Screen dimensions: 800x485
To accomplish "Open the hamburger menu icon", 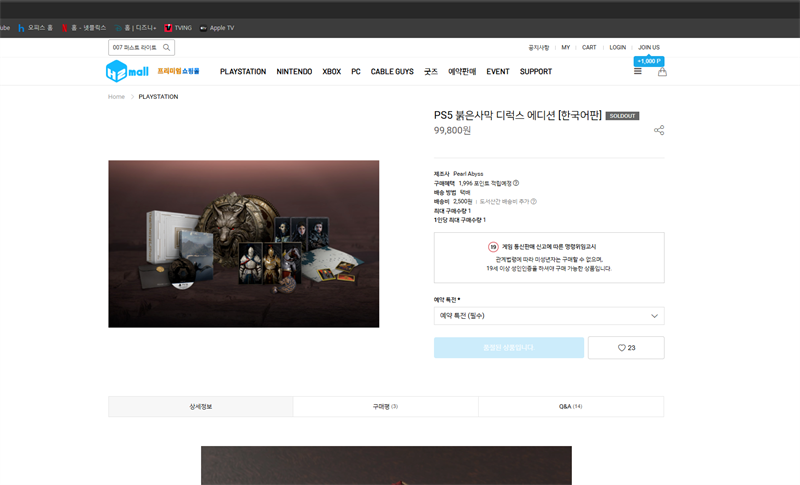I will point(638,72).
